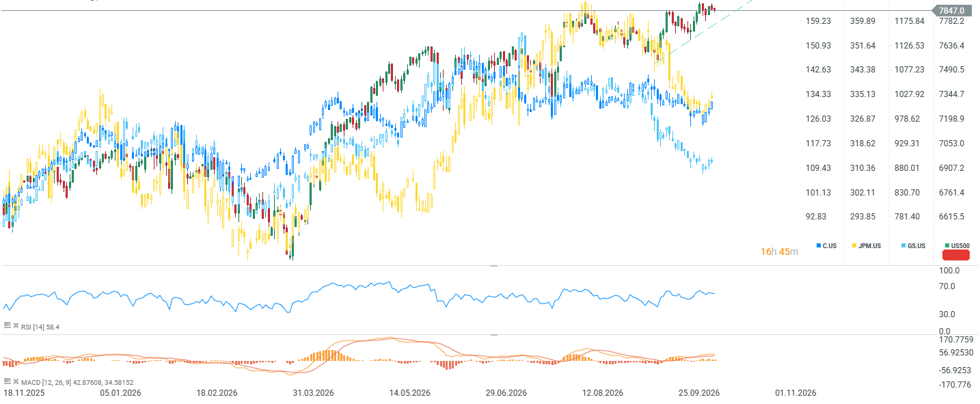Click the 12.08.2026 date label
Image resolution: width=980 pixels, height=404 pixels.
point(603,393)
